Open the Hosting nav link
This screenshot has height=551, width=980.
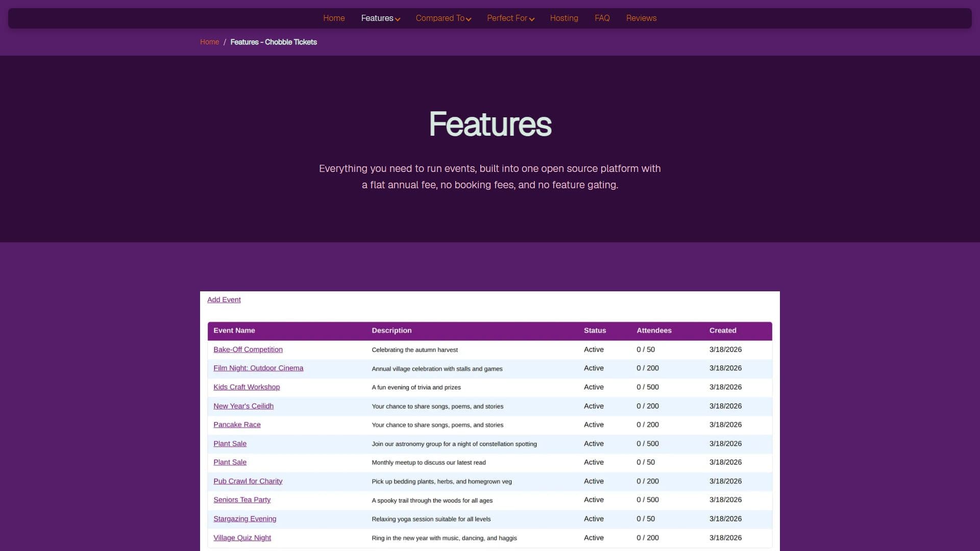point(564,18)
